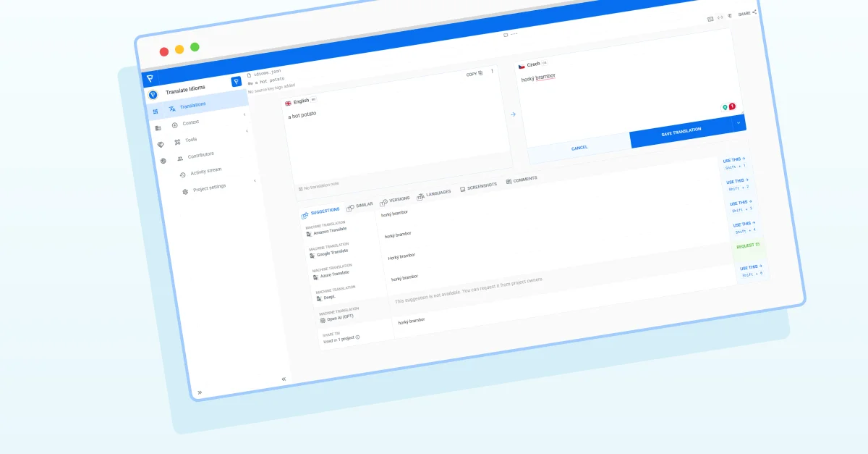Image resolution: width=868 pixels, height=454 pixels.
Task: Expand the Context submenu chevron
Action: 244,114
